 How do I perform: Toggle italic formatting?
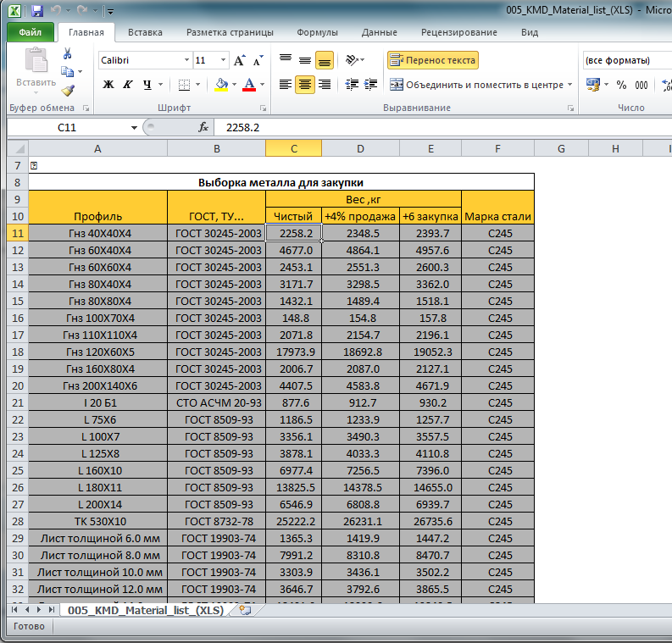[128, 85]
